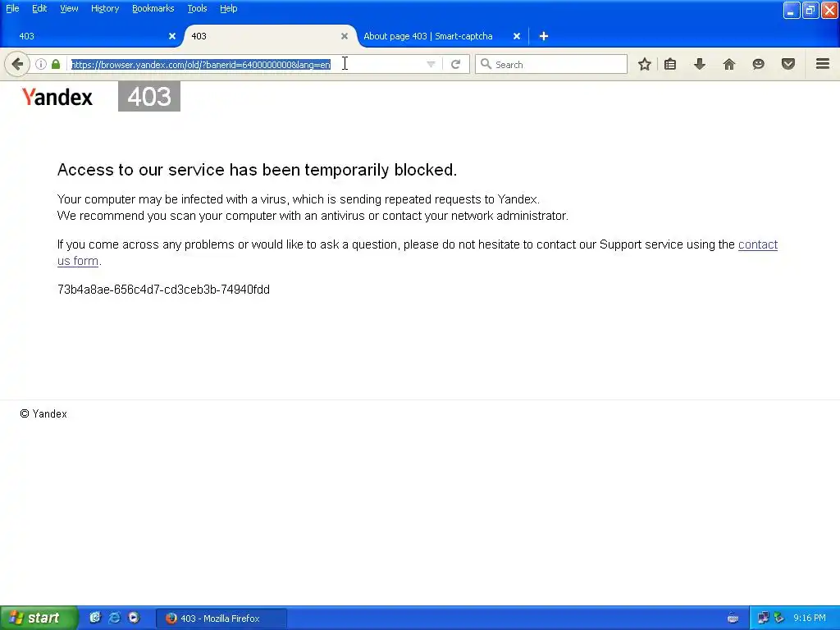This screenshot has height=630, width=840.
Task: Open the Windows Start button
Action: click(39, 618)
